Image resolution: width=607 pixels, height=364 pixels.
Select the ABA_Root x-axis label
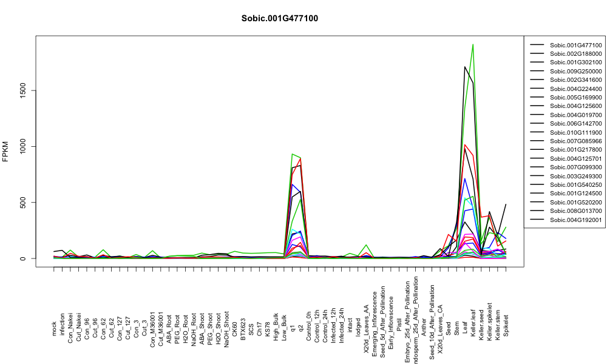pos(169,323)
